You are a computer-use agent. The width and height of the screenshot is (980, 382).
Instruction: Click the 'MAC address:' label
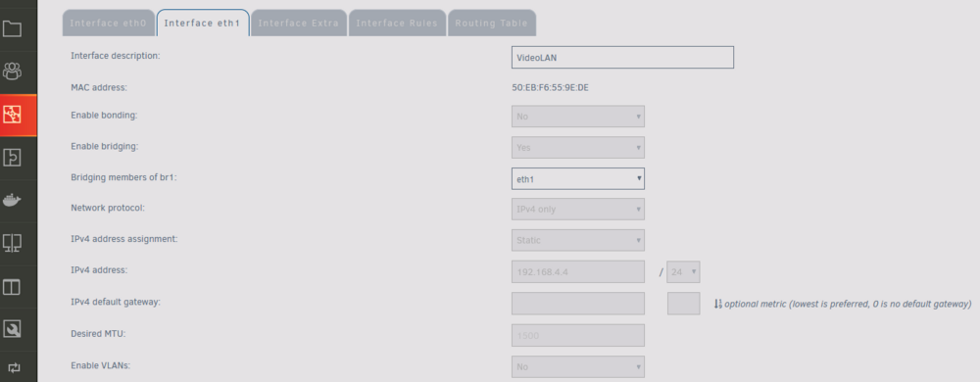tap(99, 87)
